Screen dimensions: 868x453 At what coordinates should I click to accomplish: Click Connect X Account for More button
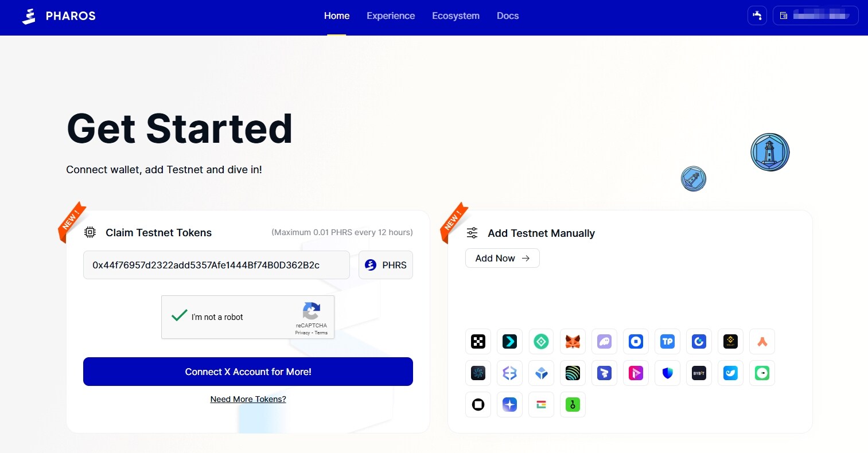(x=248, y=372)
